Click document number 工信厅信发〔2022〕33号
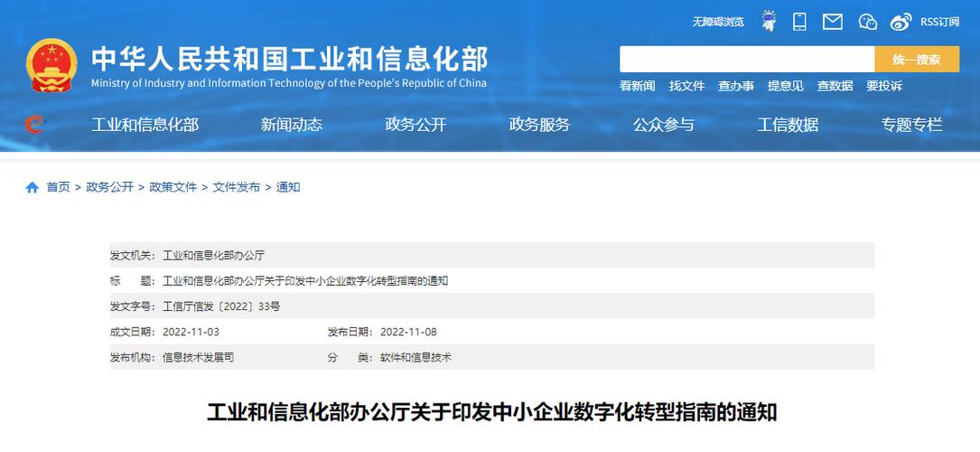Image resolution: width=980 pixels, height=452 pixels. tap(221, 306)
